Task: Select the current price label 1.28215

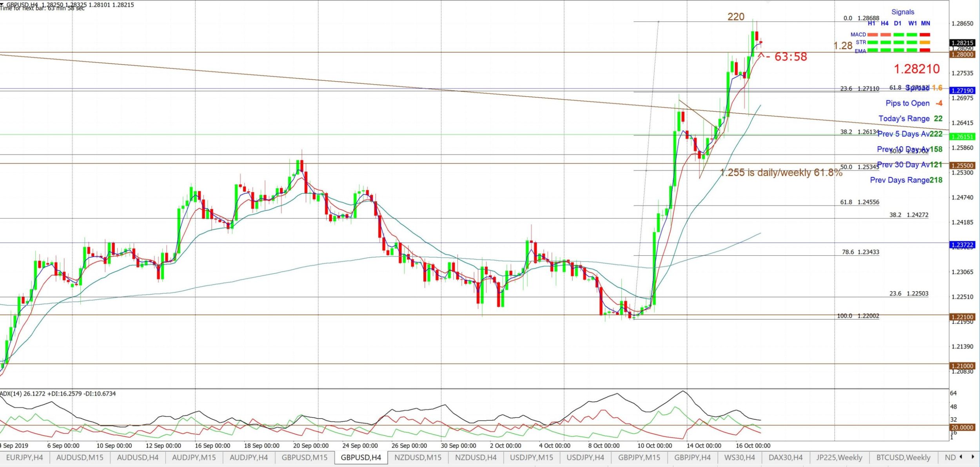Action: [x=962, y=43]
